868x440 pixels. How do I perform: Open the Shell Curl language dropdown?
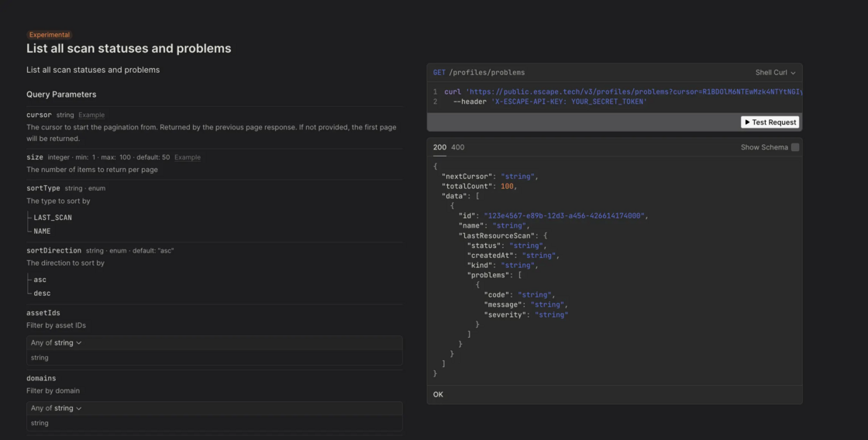coord(775,73)
